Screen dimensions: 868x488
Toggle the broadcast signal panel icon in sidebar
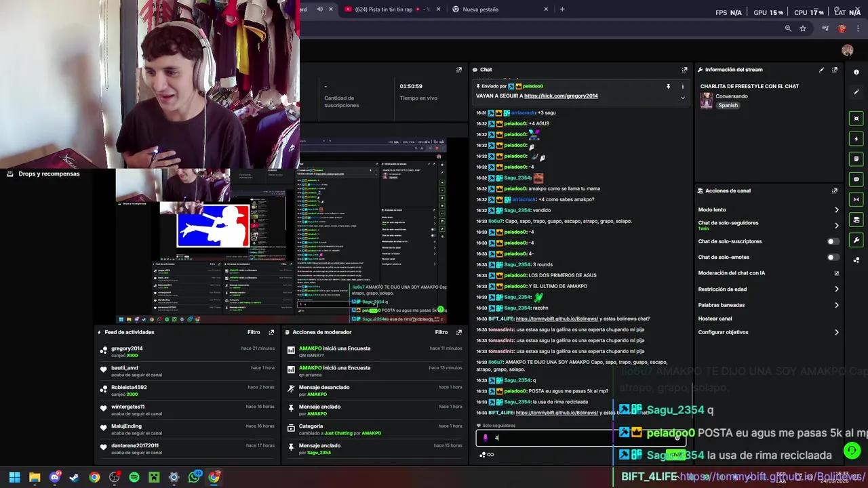click(x=856, y=200)
